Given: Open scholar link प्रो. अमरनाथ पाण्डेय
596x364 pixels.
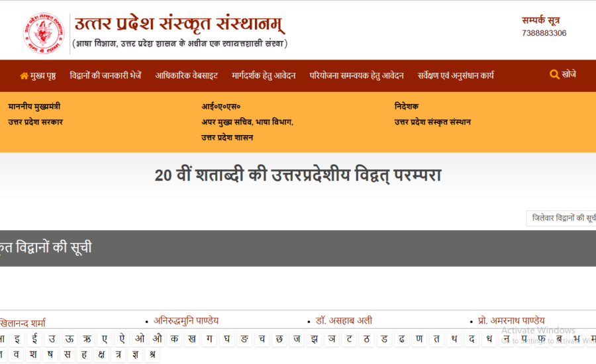Looking at the screenshot, I should [x=511, y=321].
